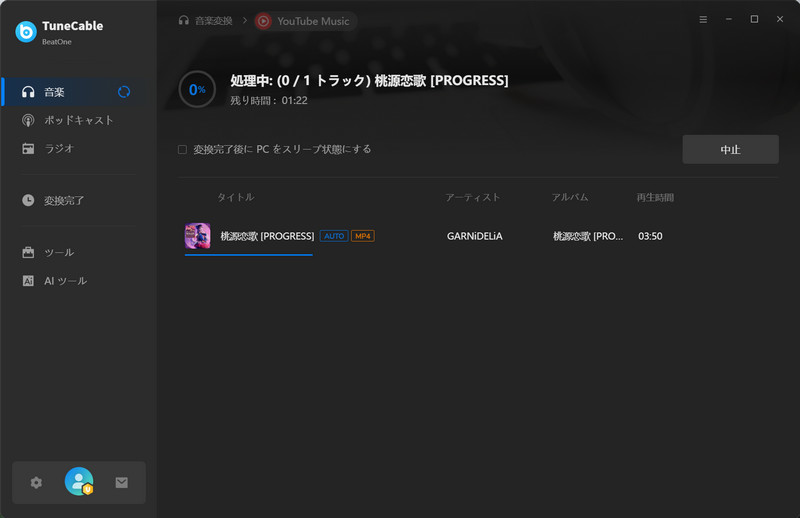This screenshot has width=800, height=518.
Task: Click the headphones icon in breadcrumb
Action: pyautogui.click(x=184, y=20)
